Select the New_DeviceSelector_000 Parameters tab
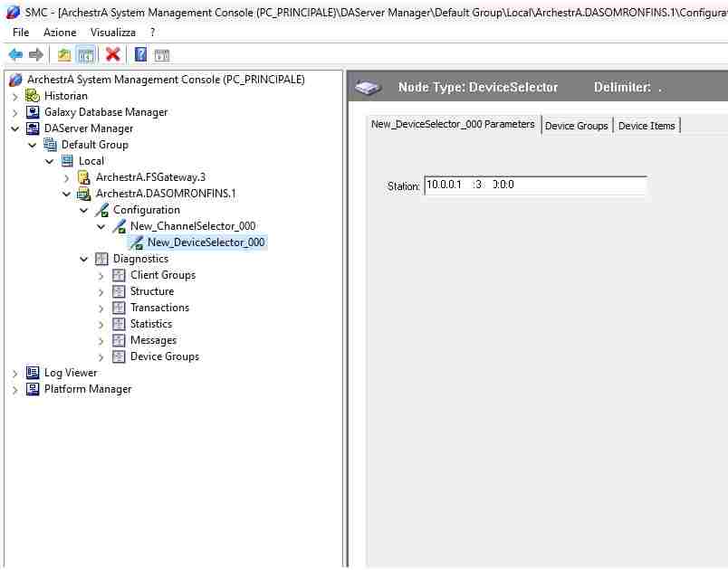The height and width of the screenshot is (570, 728). tap(453, 124)
